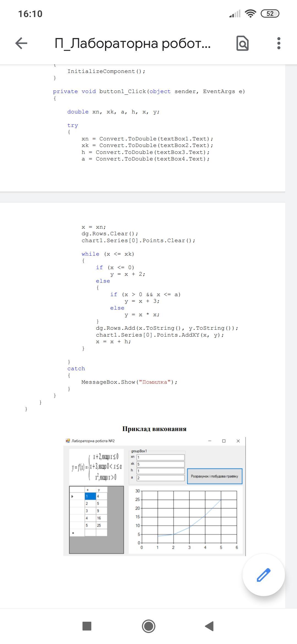The image size is (297, 644).
Task: Tap the cellular signal strength icon
Action: (235, 13)
